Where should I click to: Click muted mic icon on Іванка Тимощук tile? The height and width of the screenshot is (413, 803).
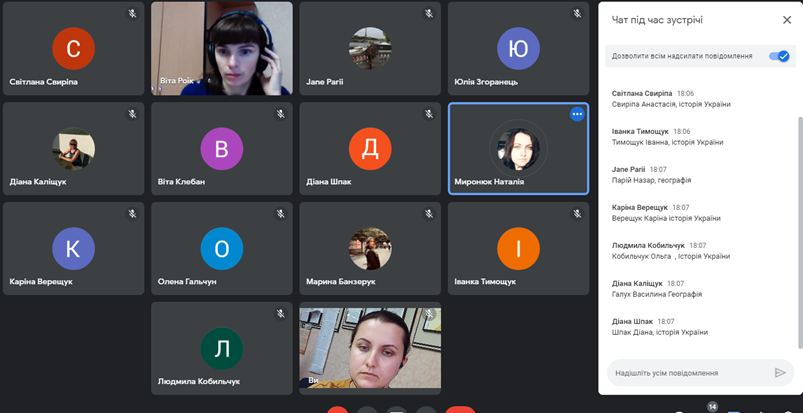tap(577, 214)
